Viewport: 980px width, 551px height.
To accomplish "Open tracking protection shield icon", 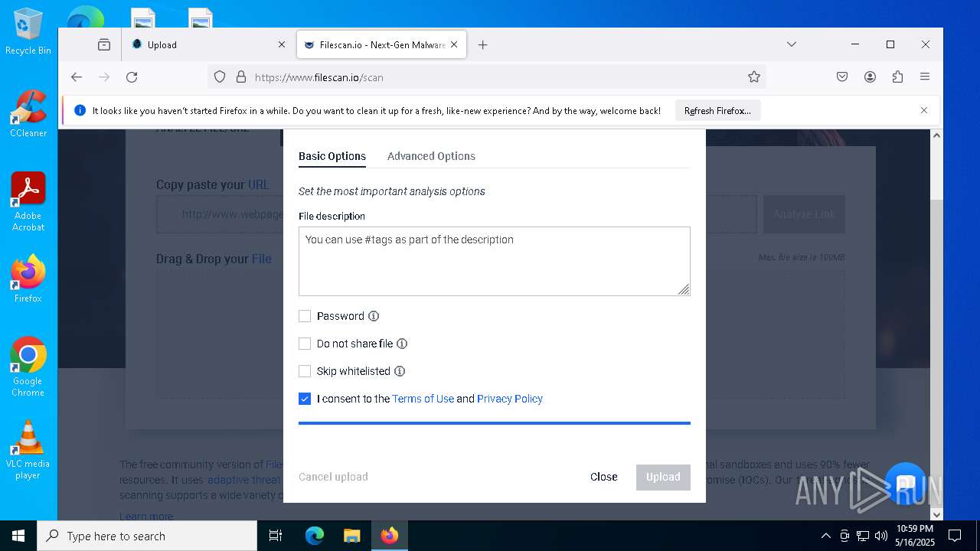I will tap(220, 77).
